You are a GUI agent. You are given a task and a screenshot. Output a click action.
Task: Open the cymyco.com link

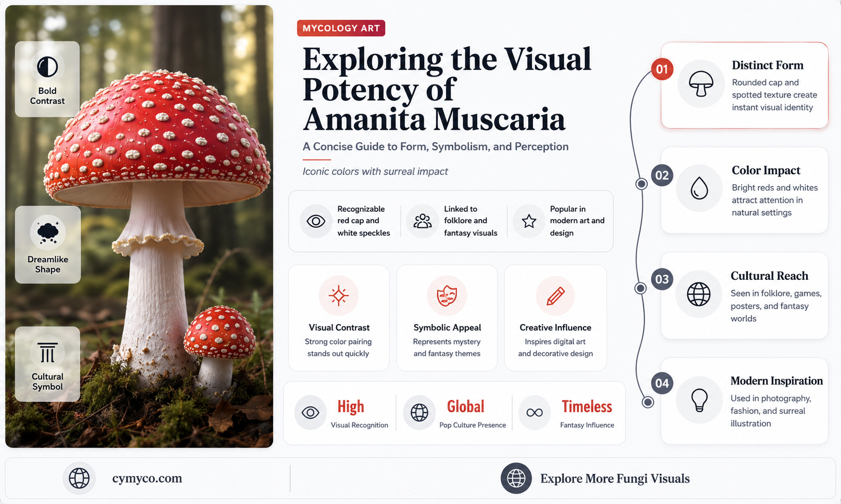click(147, 478)
